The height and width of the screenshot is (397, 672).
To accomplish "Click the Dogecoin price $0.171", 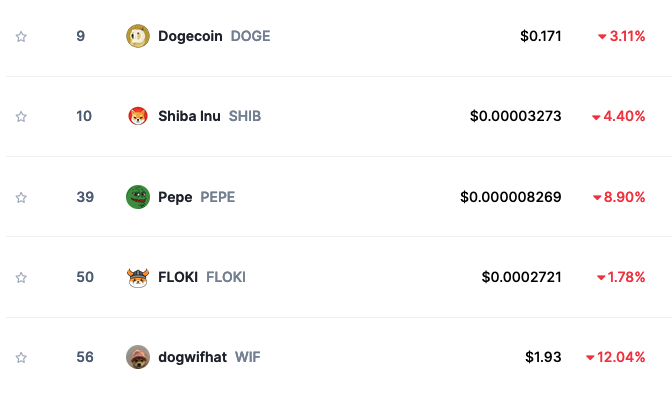I will [541, 36].
